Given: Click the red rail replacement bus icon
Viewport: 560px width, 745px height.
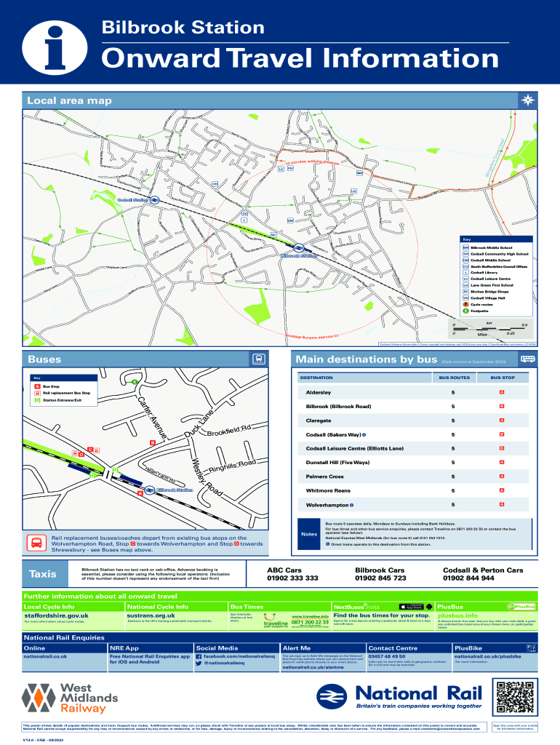Looking at the screenshot, I should coord(36,543).
